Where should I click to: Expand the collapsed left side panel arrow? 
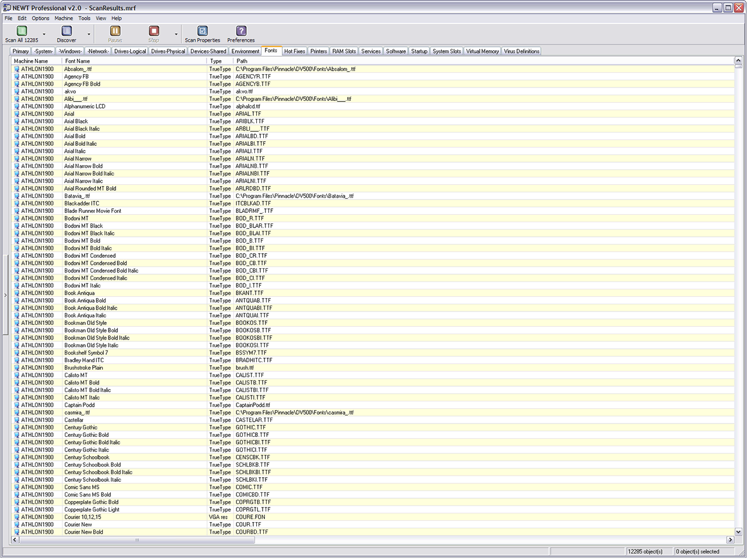[5, 295]
